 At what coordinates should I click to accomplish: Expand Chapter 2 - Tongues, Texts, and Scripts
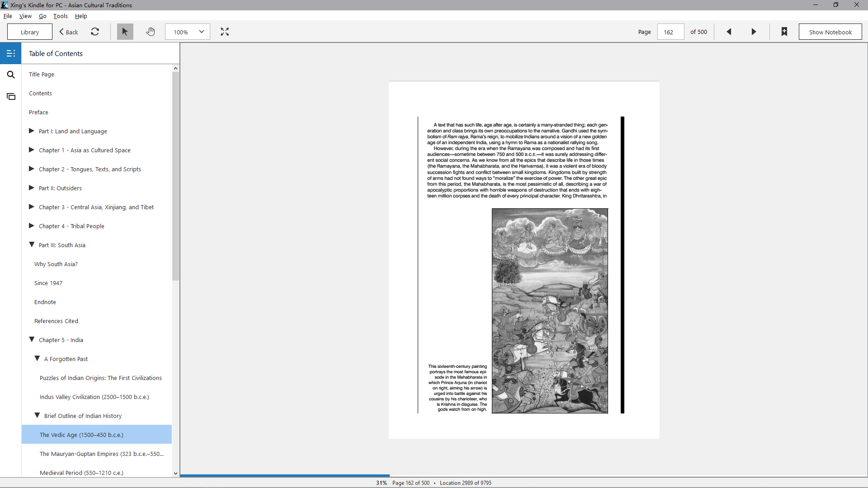(x=32, y=169)
